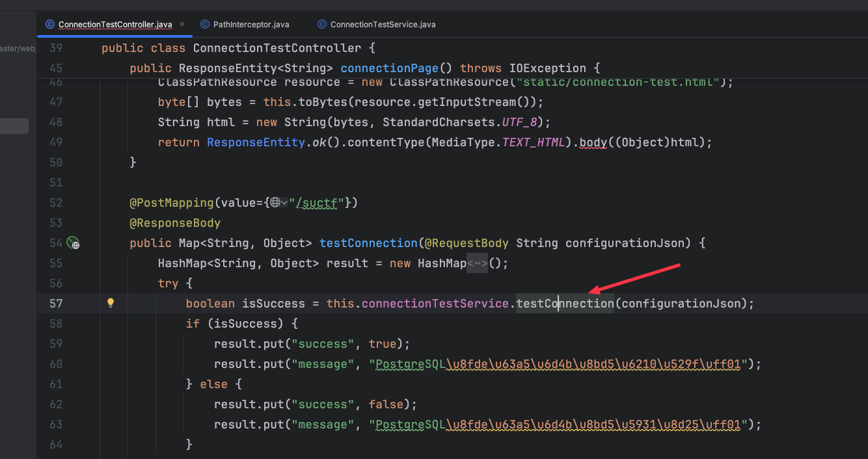Click line number 49 in the gutter

tap(56, 142)
